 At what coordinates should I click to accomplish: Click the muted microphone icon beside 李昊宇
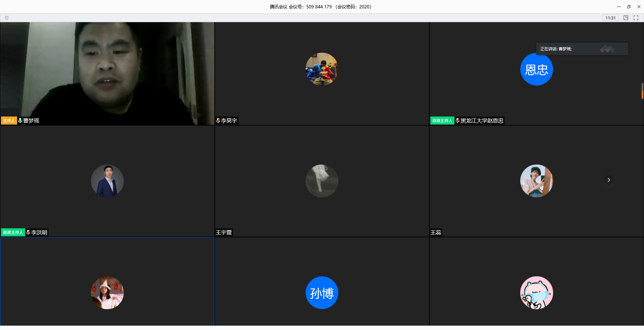pyautogui.click(x=218, y=121)
